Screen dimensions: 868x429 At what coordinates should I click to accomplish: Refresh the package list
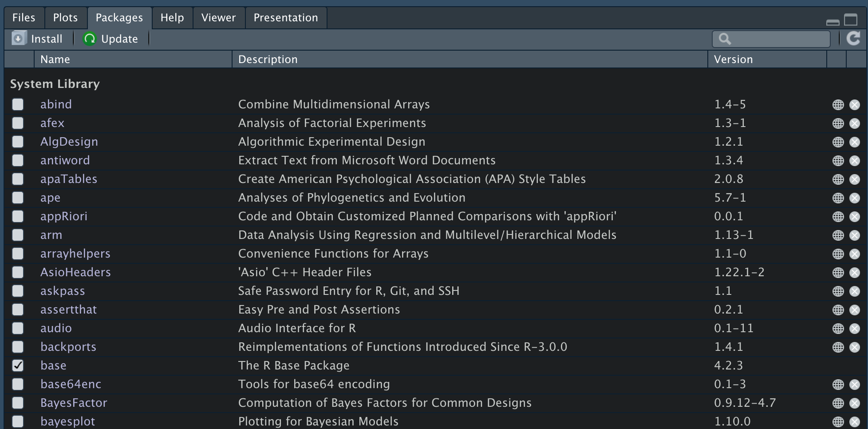click(x=853, y=39)
